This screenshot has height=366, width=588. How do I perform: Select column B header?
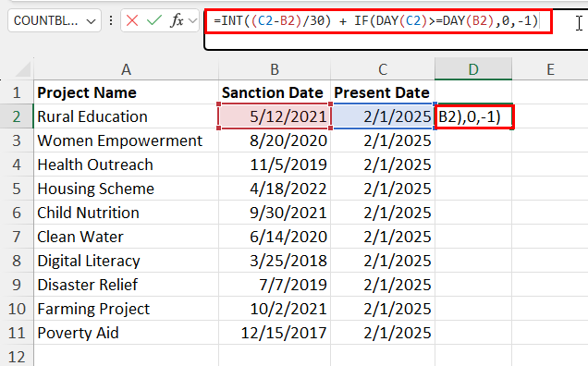pyautogui.click(x=275, y=69)
